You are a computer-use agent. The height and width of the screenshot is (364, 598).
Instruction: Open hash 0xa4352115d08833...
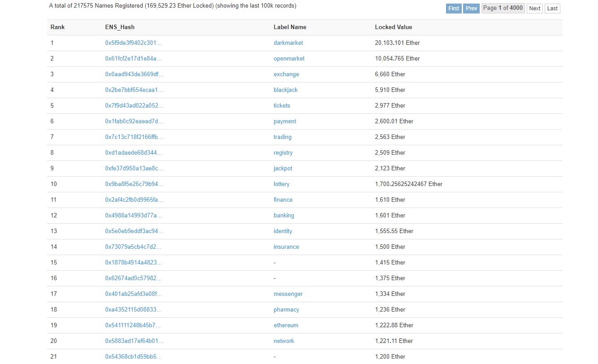[133, 310]
